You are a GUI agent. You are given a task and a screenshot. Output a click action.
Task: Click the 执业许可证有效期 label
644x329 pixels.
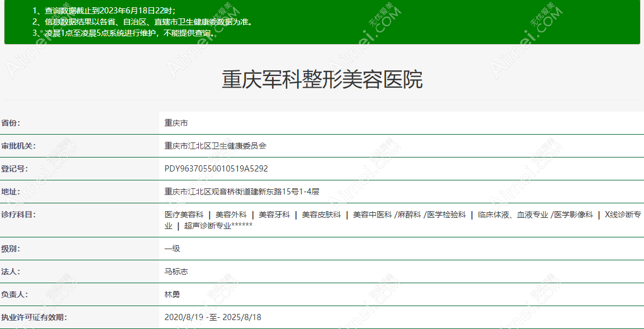coord(34,317)
